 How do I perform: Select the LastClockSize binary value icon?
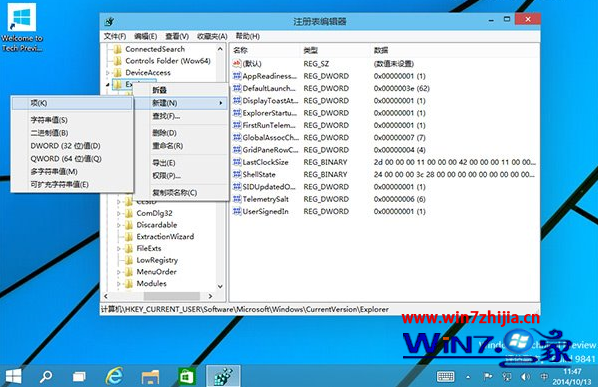point(237,162)
